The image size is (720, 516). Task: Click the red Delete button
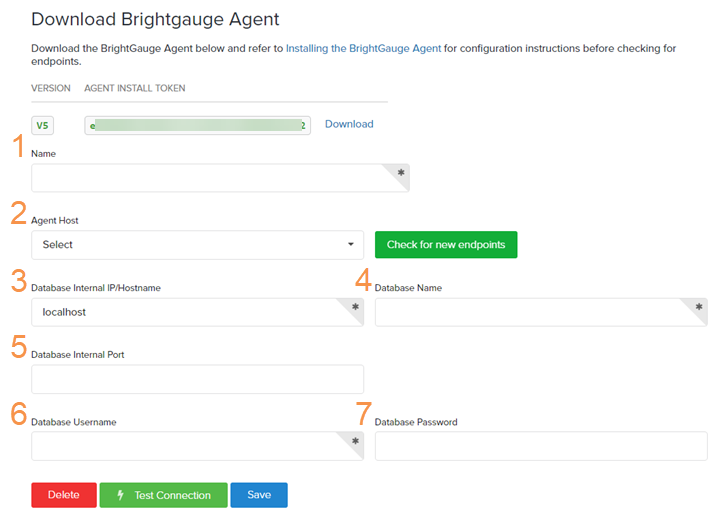coord(64,495)
